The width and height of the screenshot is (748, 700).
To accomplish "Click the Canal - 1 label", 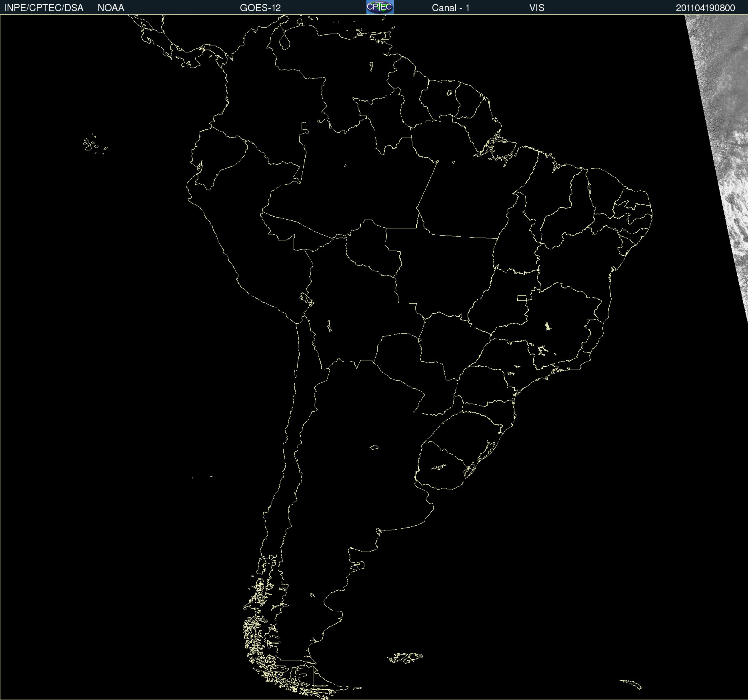I will [x=451, y=8].
